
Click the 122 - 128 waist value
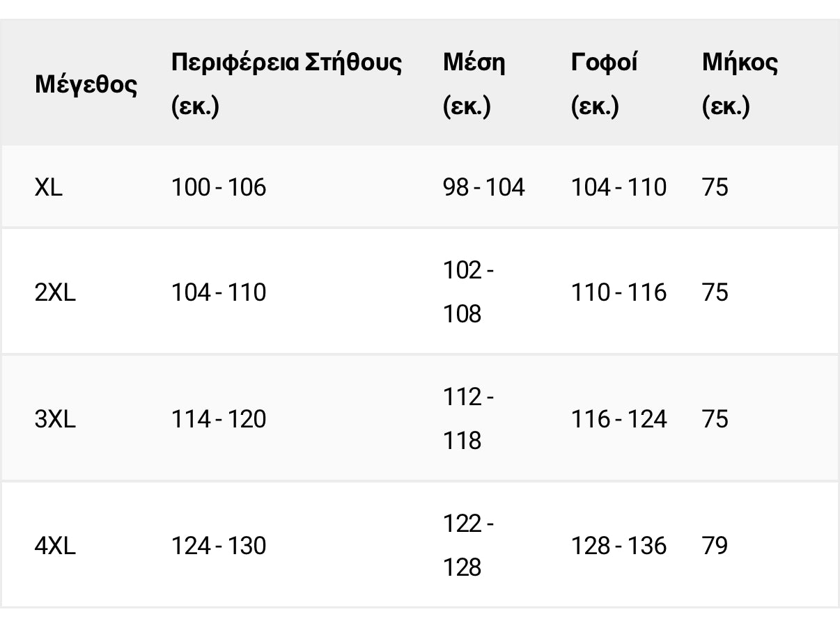[x=469, y=546]
